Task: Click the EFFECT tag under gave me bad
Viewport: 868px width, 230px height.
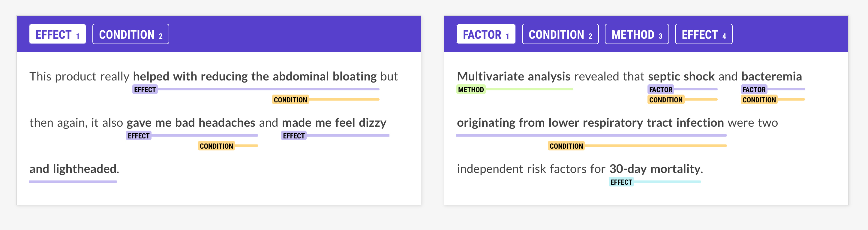Action: pyautogui.click(x=139, y=136)
